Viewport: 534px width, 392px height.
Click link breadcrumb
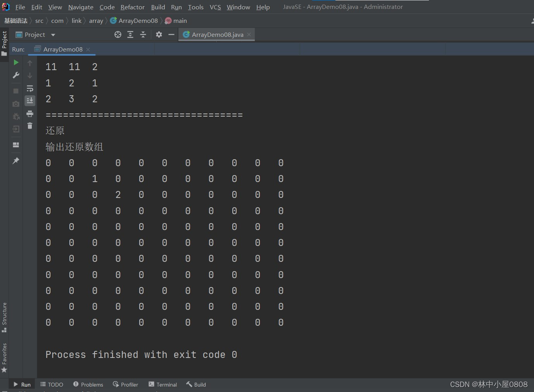[76, 21]
